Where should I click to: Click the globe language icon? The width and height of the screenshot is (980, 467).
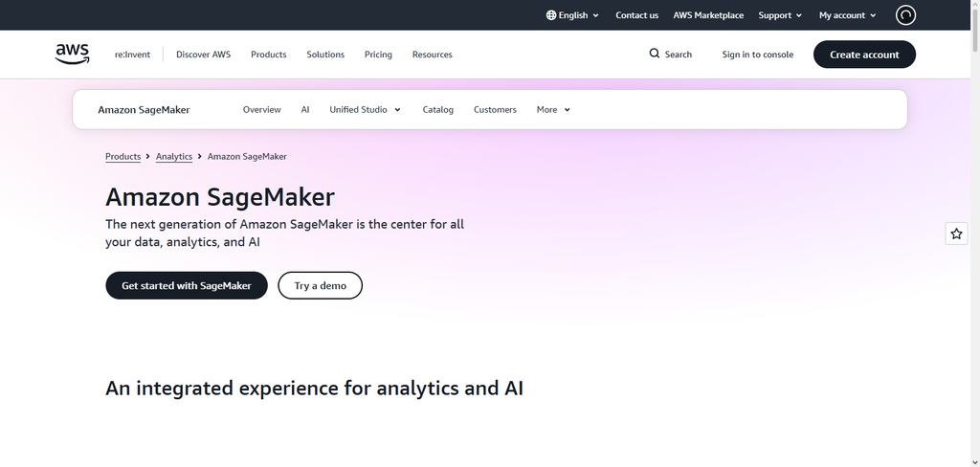[550, 15]
